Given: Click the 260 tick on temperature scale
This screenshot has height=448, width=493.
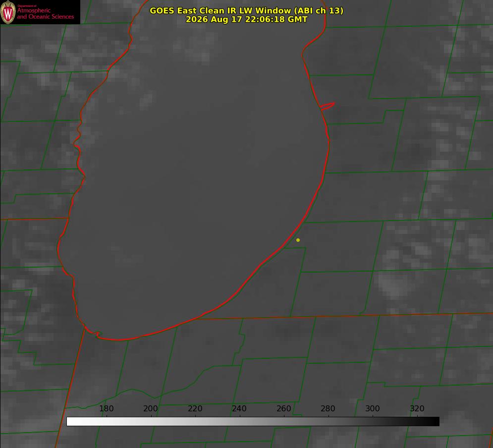Looking at the screenshot, I should [283, 408].
